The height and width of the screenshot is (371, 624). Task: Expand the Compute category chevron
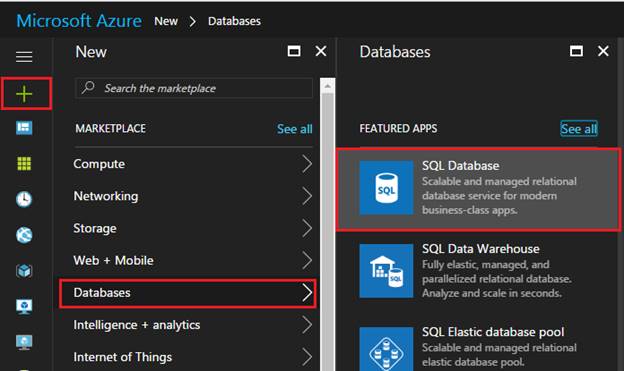click(x=307, y=164)
